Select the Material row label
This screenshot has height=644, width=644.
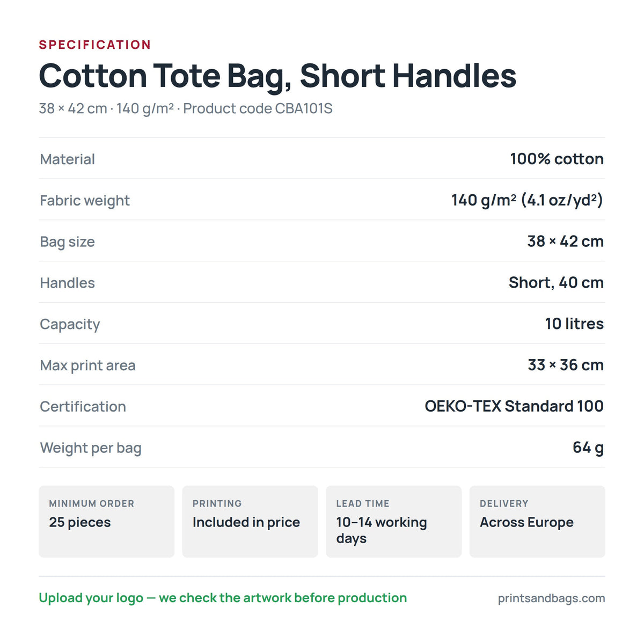click(68, 159)
